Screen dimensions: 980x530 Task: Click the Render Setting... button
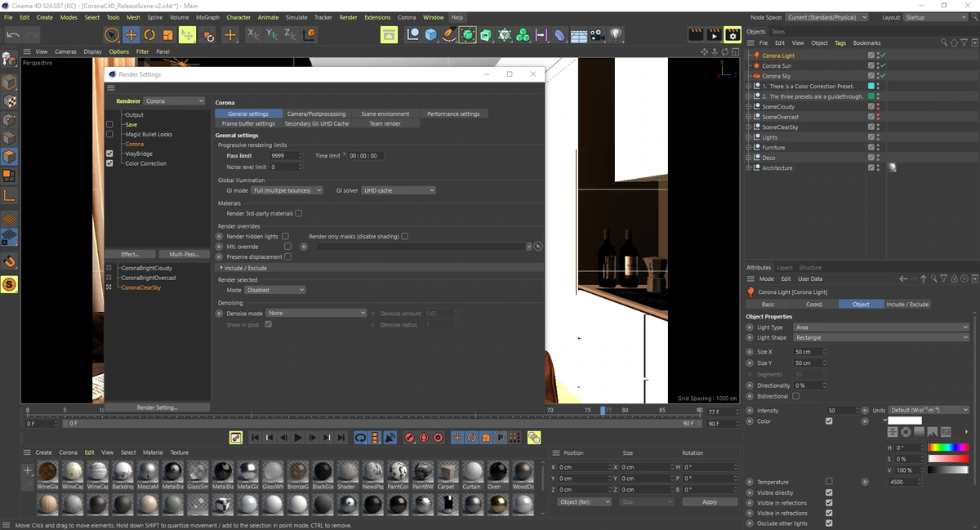coord(157,407)
